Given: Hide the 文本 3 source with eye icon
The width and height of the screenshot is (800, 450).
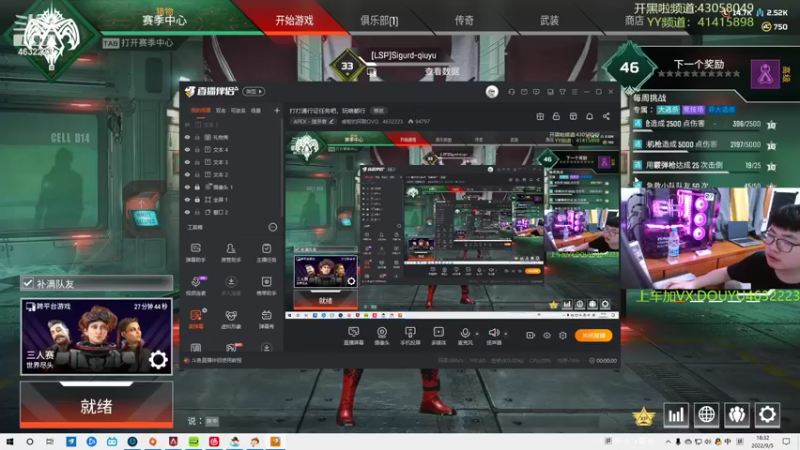Looking at the screenshot, I should [187, 162].
